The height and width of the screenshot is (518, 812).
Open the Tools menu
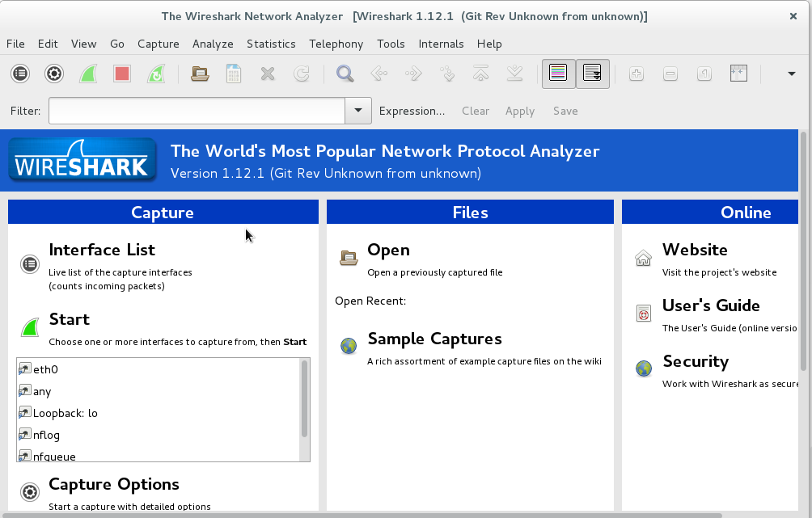(391, 44)
